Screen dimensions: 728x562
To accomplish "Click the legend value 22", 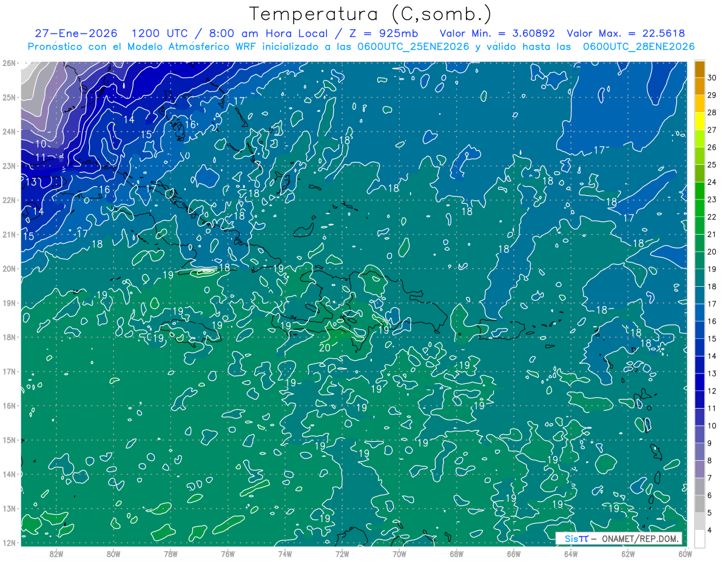I will (x=712, y=216).
